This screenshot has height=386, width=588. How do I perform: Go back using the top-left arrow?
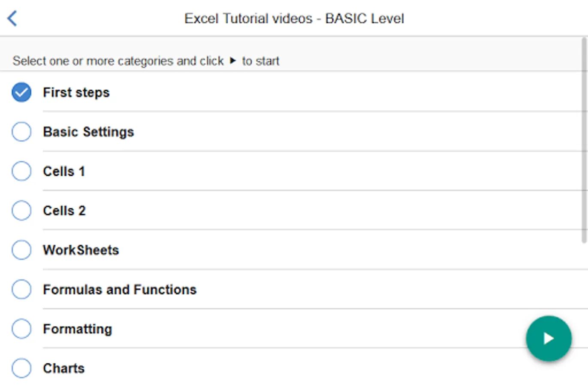click(12, 18)
